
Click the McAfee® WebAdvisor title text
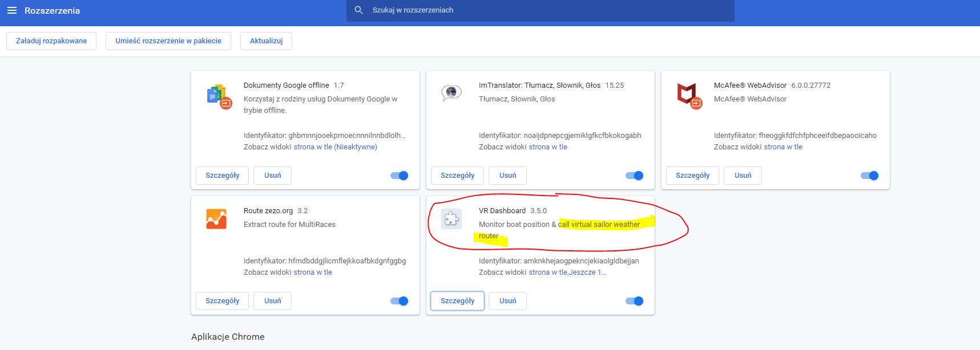(x=750, y=86)
